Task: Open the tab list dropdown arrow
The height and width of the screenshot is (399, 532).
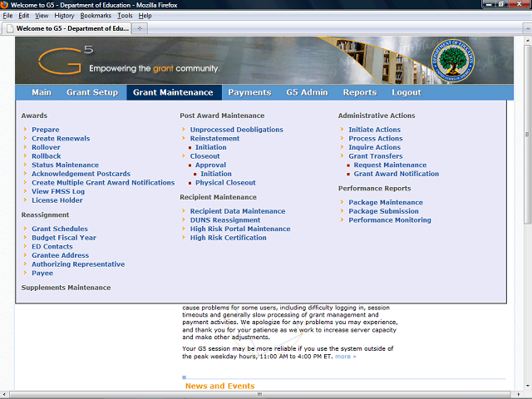Action: [x=527, y=28]
